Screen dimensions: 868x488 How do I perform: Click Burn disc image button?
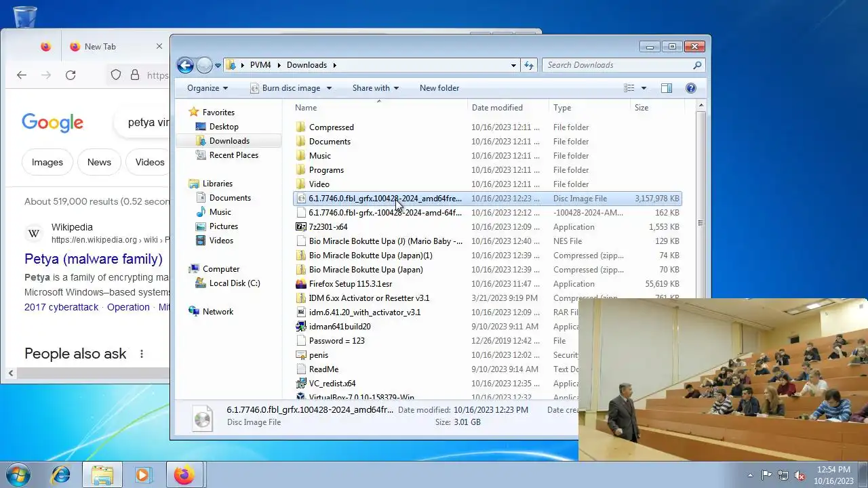[285, 88]
